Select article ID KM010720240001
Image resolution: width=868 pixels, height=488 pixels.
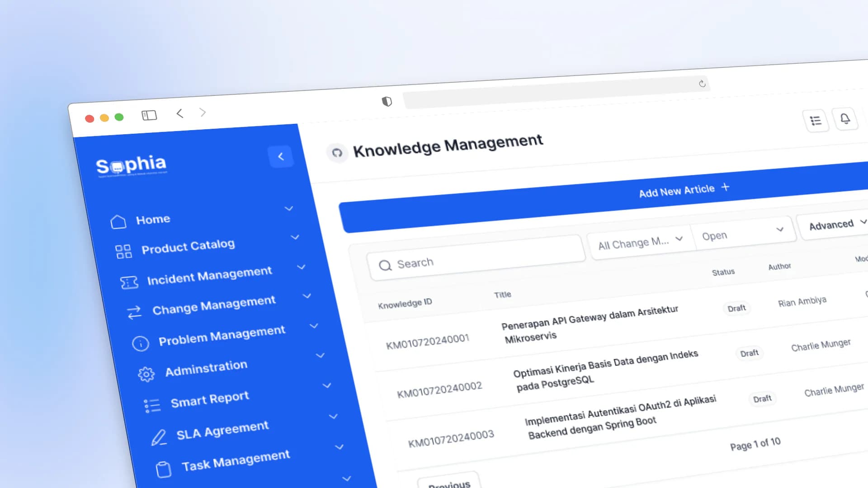(x=428, y=342)
